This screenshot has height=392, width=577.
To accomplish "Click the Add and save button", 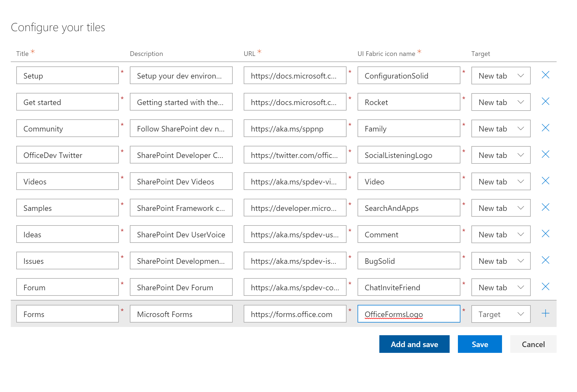I will [x=414, y=344].
